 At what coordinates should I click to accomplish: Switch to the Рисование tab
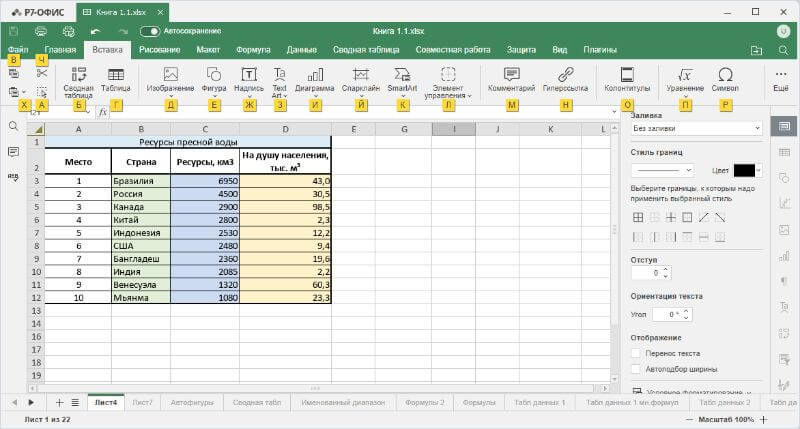click(160, 50)
